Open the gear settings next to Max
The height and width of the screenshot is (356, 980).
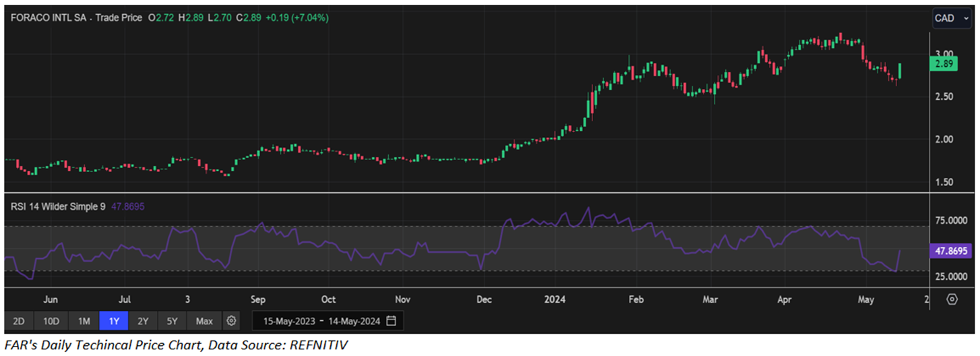(x=231, y=320)
